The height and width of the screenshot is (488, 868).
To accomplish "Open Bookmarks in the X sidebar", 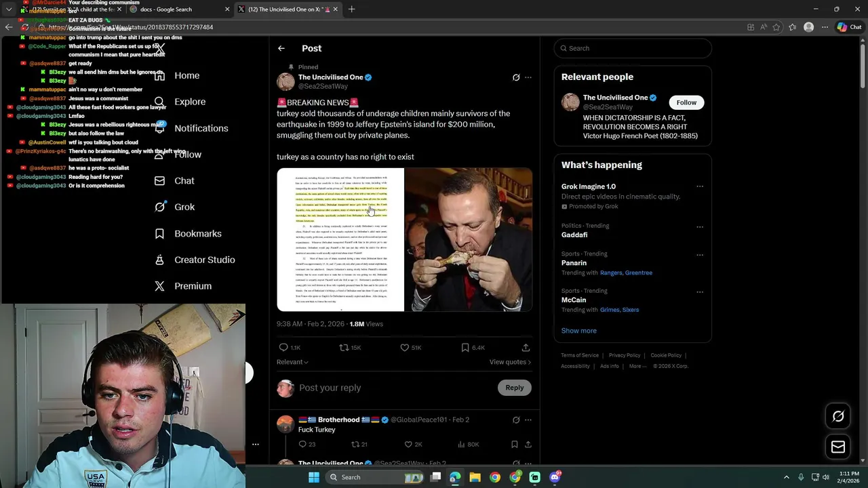I will [x=188, y=233].
